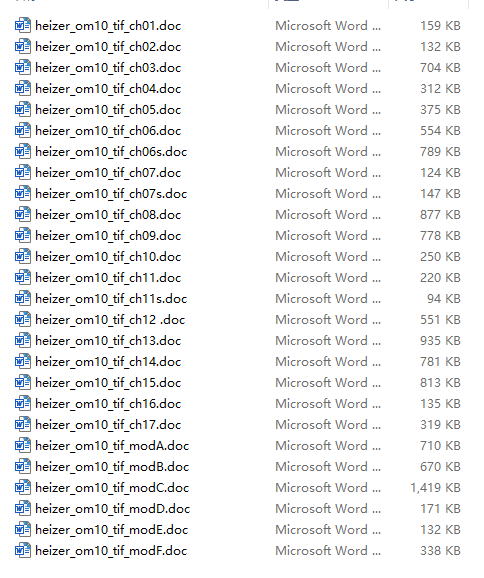The height and width of the screenshot is (578, 484).
Task: Select file name heizer_om10_tif_ch10.doc
Action: [x=108, y=257]
